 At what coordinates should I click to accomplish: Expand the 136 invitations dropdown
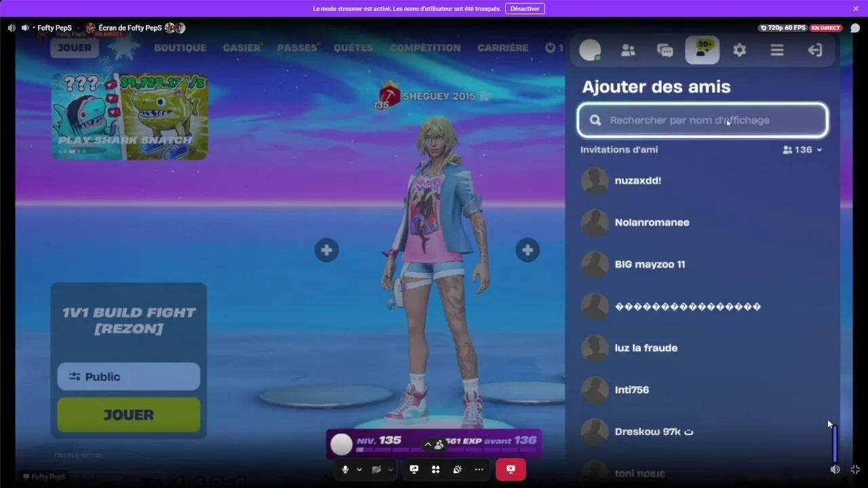(802, 150)
